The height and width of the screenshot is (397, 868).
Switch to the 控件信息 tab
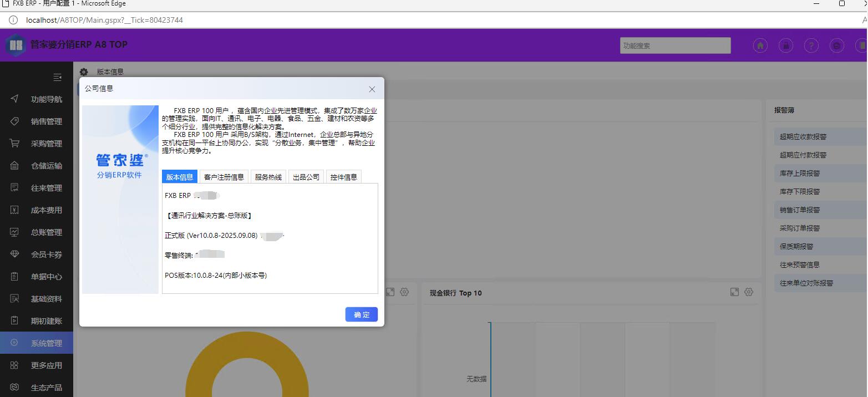(344, 177)
